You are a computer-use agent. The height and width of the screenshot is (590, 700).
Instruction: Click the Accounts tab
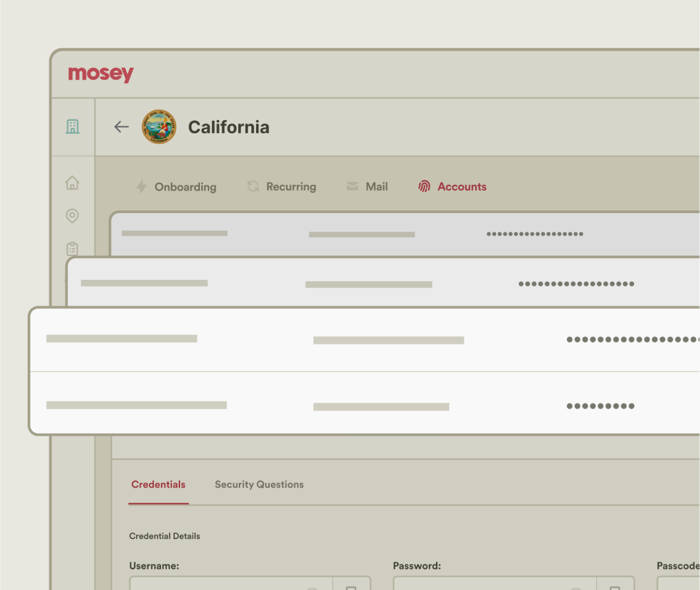pos(453,187)
